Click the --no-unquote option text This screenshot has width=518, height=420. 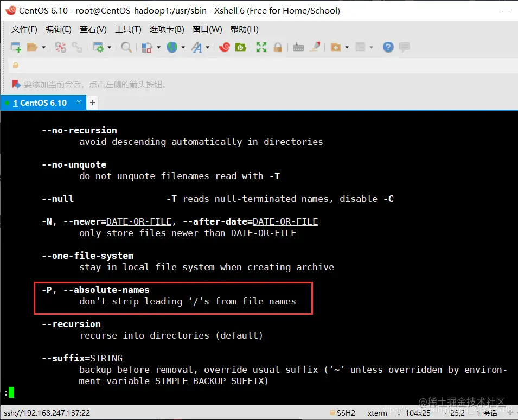click(74, 164)
